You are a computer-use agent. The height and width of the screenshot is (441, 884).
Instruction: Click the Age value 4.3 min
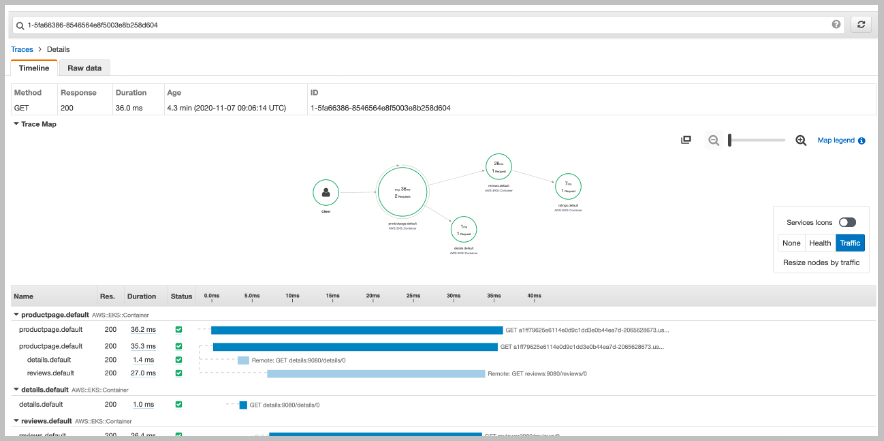coord(227,107)
